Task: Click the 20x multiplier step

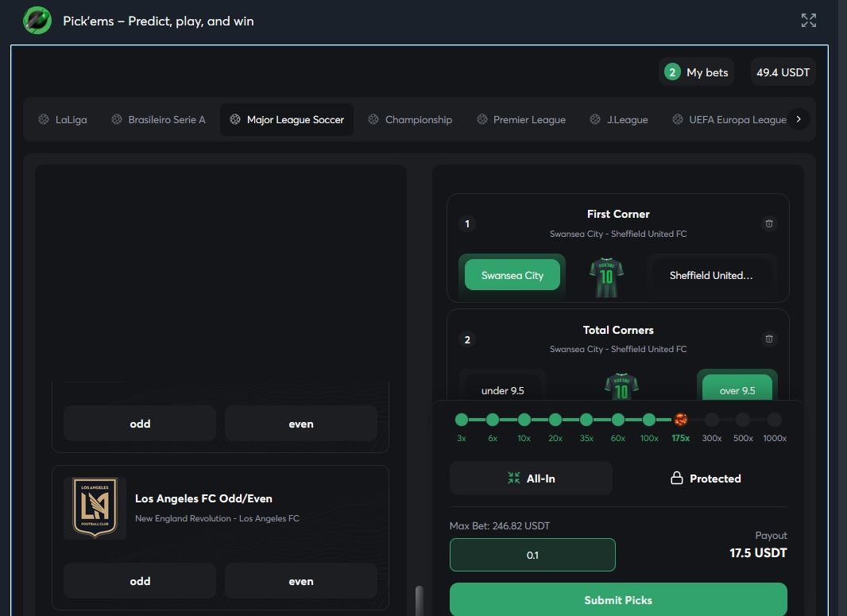Action: click(555, 420)
